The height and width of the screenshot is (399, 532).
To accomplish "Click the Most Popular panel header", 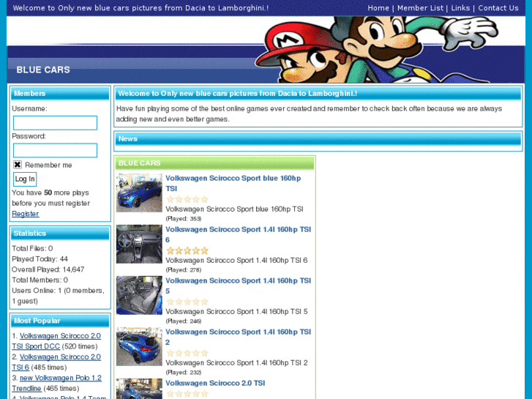I will (x=60, y=321).
